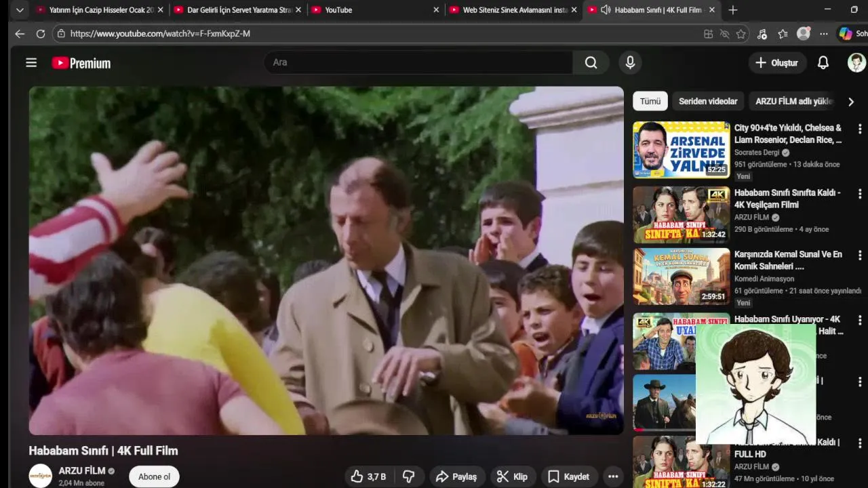Go to YouTube Premium home logo
Image resolution: width=868 pixels, height=488 pixels.
[x=81, y=63]
